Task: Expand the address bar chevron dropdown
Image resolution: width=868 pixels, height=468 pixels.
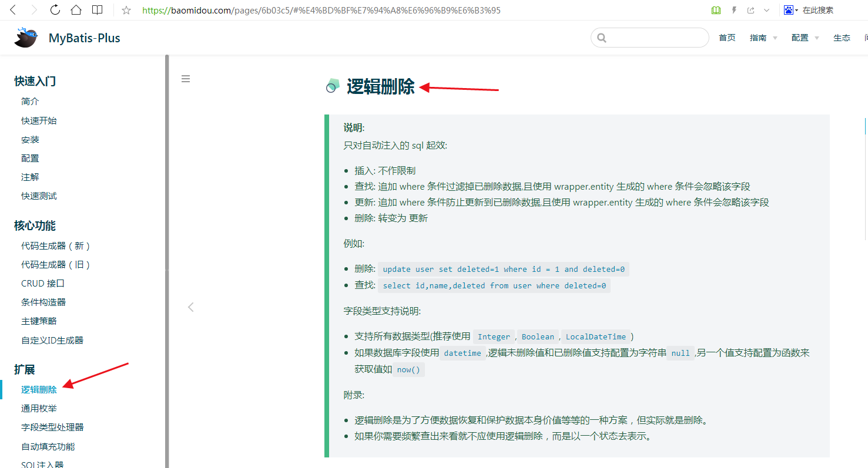Action: point(766,10)
